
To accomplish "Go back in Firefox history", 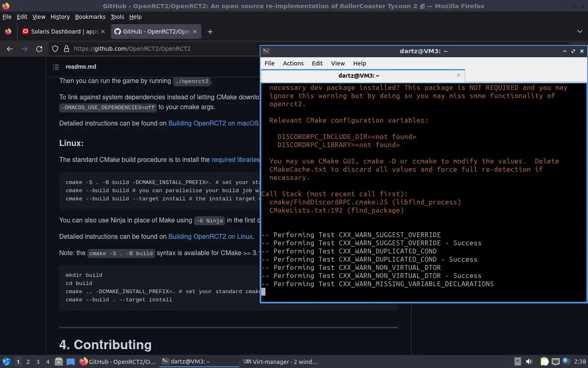I will (x=10, y=49).
